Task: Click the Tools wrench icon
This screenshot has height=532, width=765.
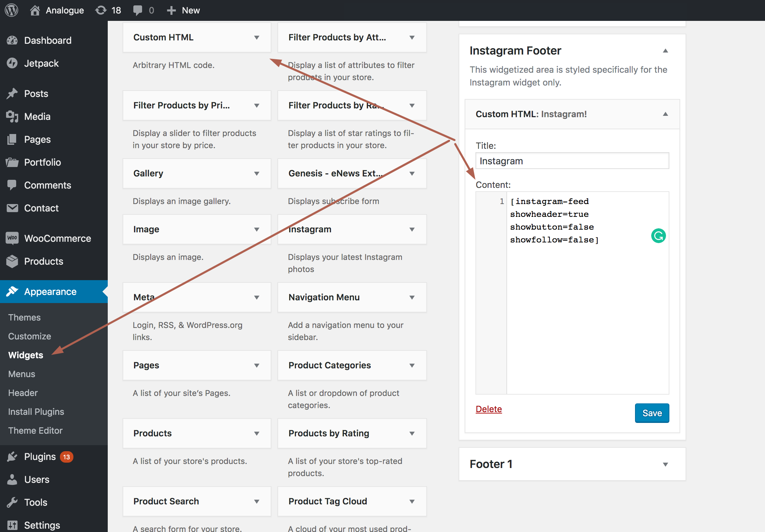Action: 12,502
